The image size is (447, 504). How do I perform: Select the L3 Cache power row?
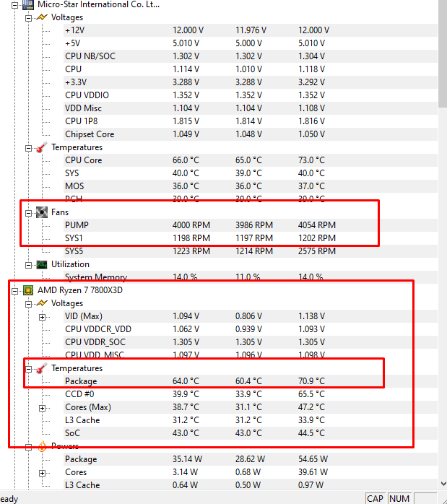click(x=251, y=485)
